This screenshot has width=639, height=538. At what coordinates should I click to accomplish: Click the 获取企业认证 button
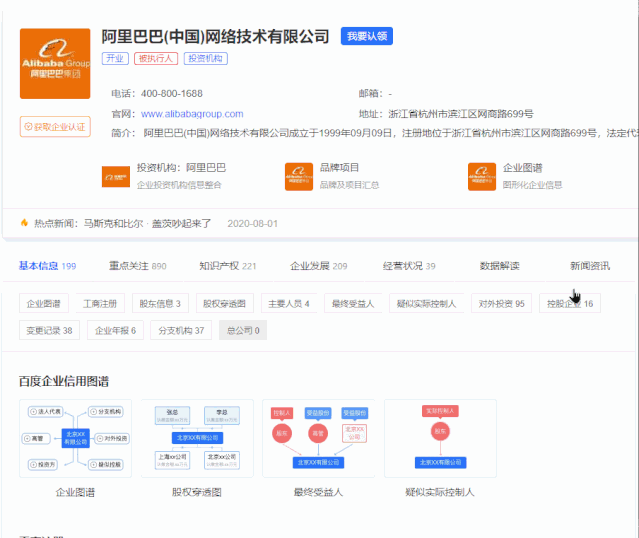(x=55, y=127)
